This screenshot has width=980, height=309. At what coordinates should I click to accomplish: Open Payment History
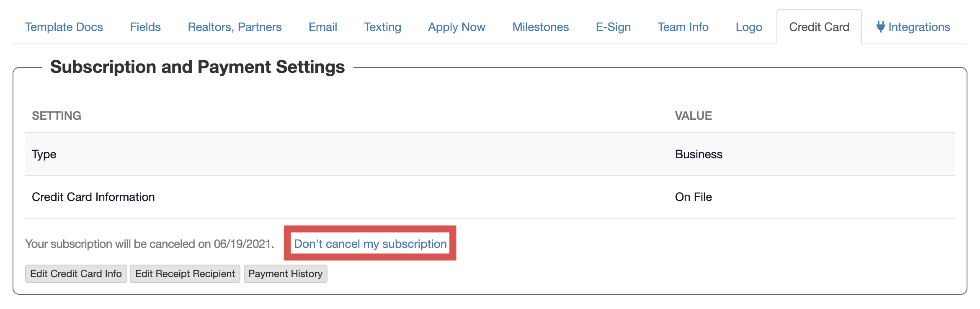coord(285,274)
